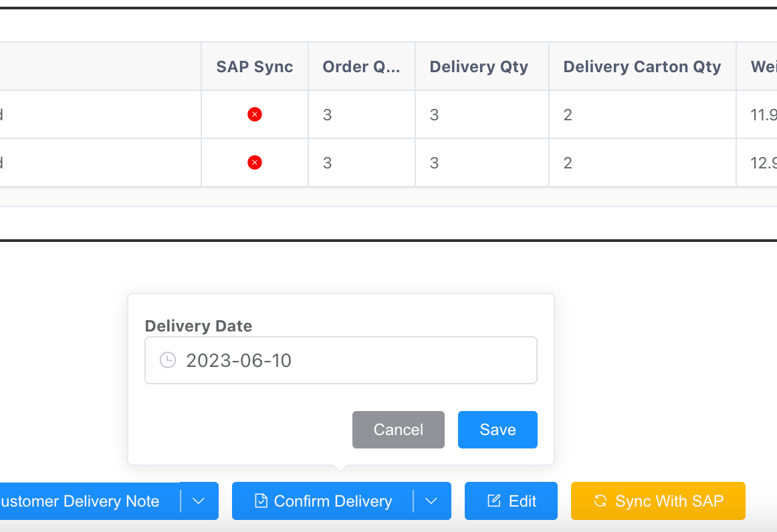Click the Sync With SAP refresh icon
The width and height of the screenshot is (777, 532).
pos(600,501)
